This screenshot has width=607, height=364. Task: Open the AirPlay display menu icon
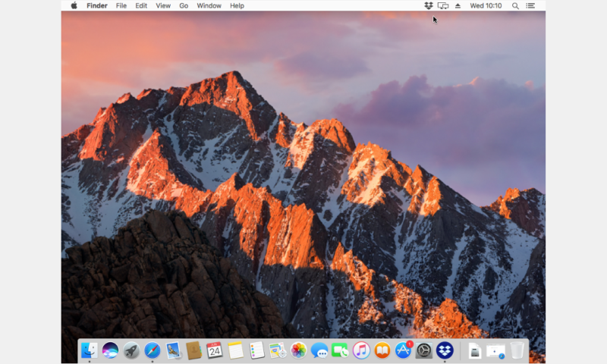click(x=443, y=6)
